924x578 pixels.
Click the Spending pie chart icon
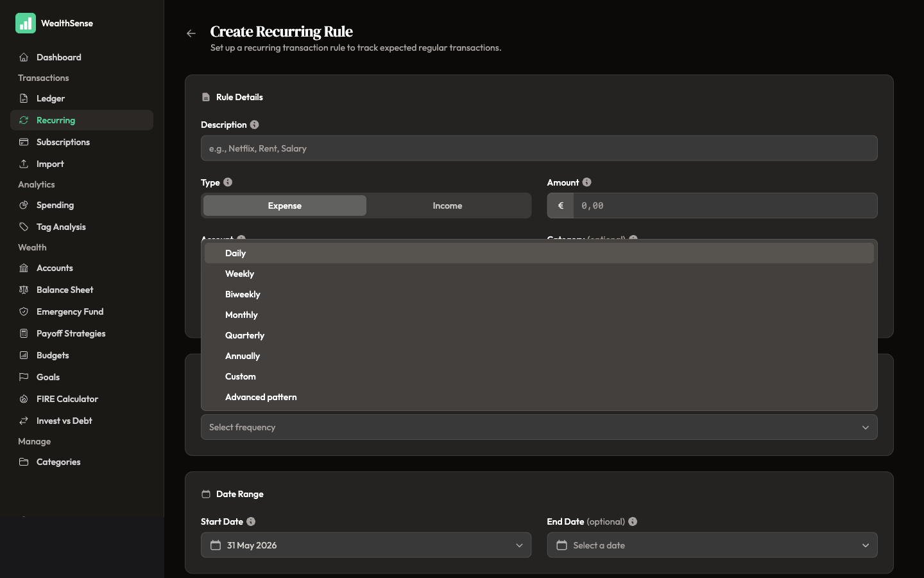tap(24, 205)
